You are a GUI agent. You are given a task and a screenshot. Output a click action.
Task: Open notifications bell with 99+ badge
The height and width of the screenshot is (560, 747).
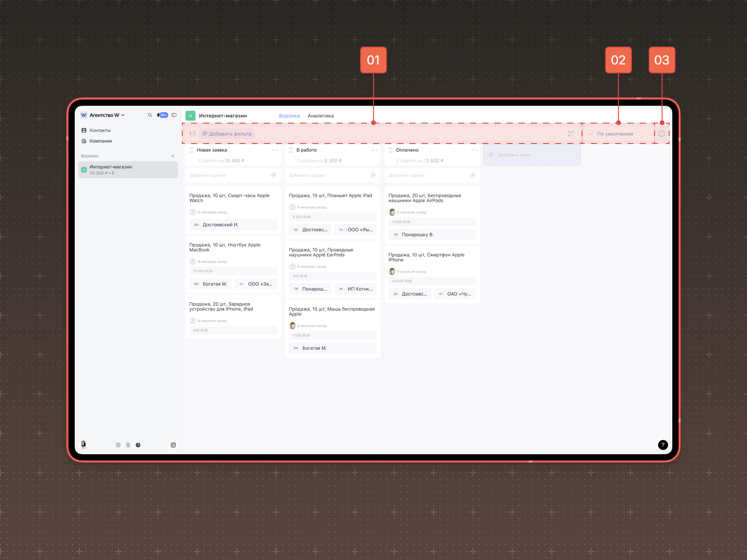(162, 115)
